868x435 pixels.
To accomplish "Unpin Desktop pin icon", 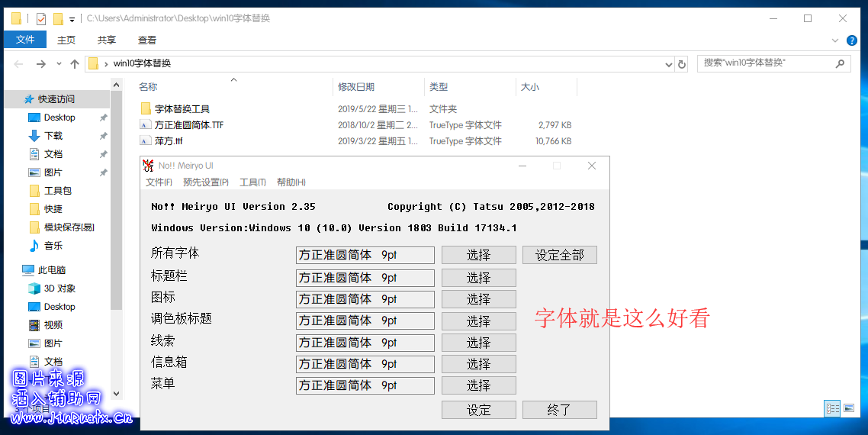I will coord(103,118).
